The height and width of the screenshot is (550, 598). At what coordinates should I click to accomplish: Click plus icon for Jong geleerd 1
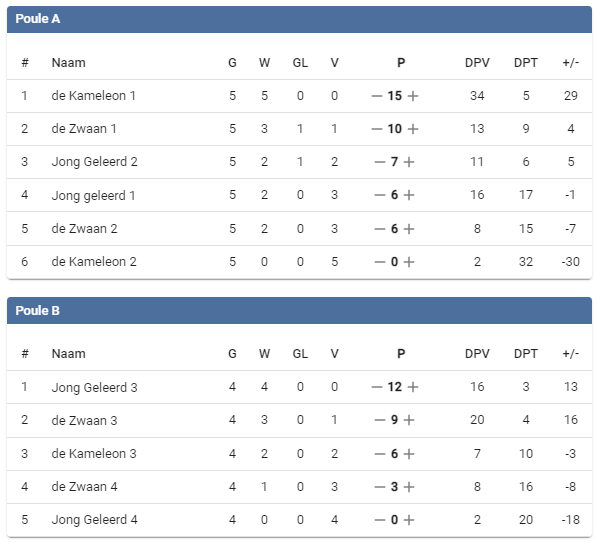[x=409, y=195]
